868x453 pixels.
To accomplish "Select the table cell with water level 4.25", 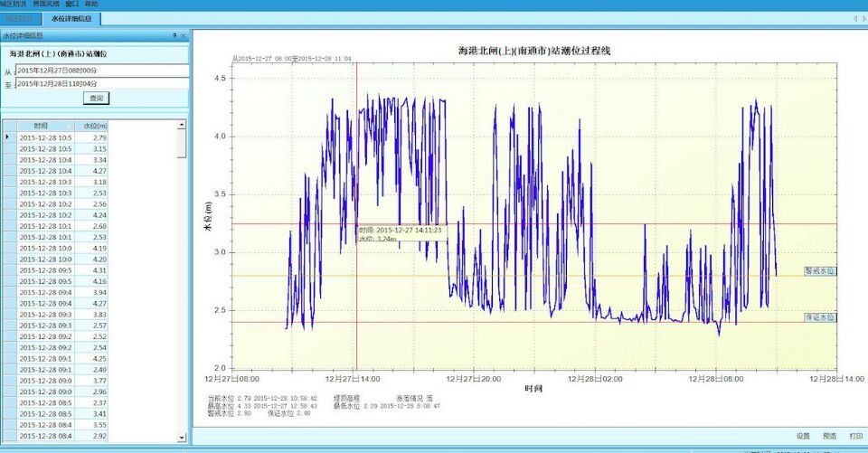I will coord(91,359).
